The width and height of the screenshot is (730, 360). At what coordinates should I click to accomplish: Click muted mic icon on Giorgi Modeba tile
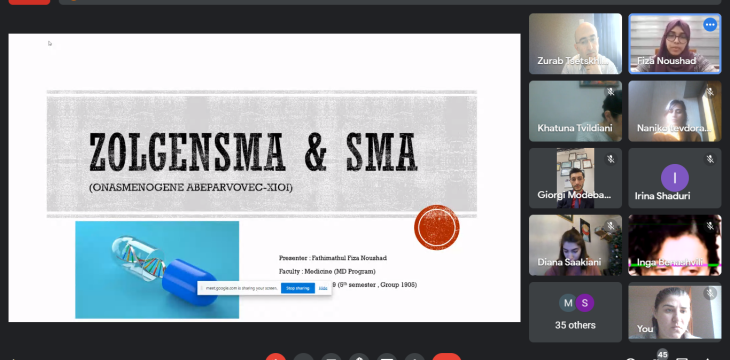coord(610,159)
